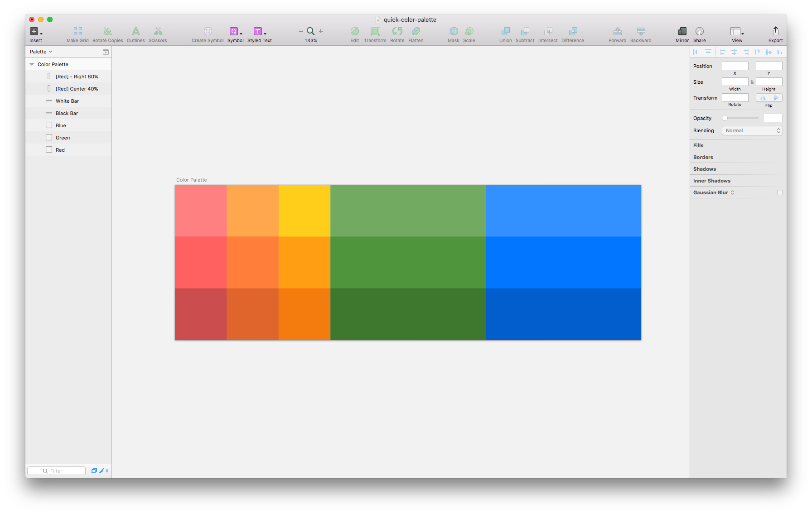Click the Symbol toolbar icon
This screenshot has height=514, width=812.
tap(234, 32)
